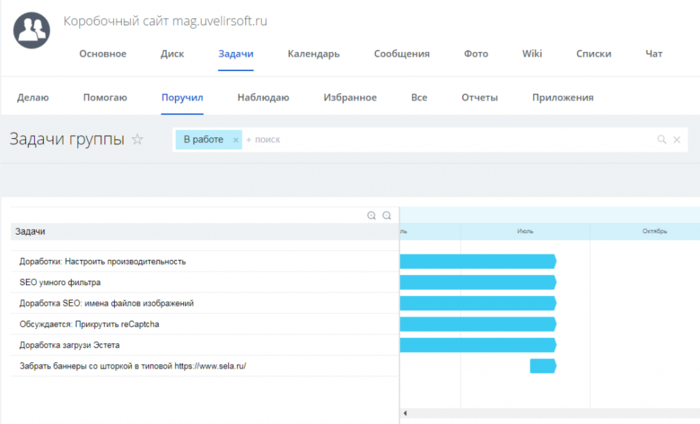Open the Календарь tab

coord(313,54)
